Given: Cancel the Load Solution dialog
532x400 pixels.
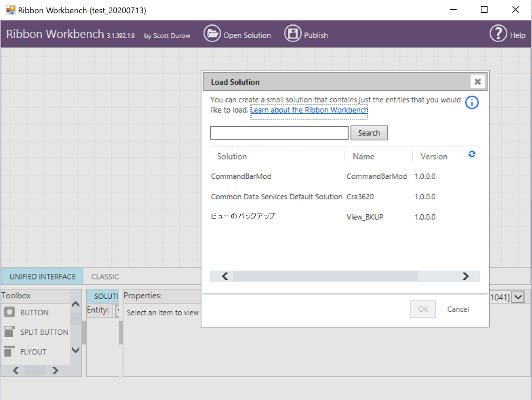Looking at the screenshot, I should (x=458, y=309).
